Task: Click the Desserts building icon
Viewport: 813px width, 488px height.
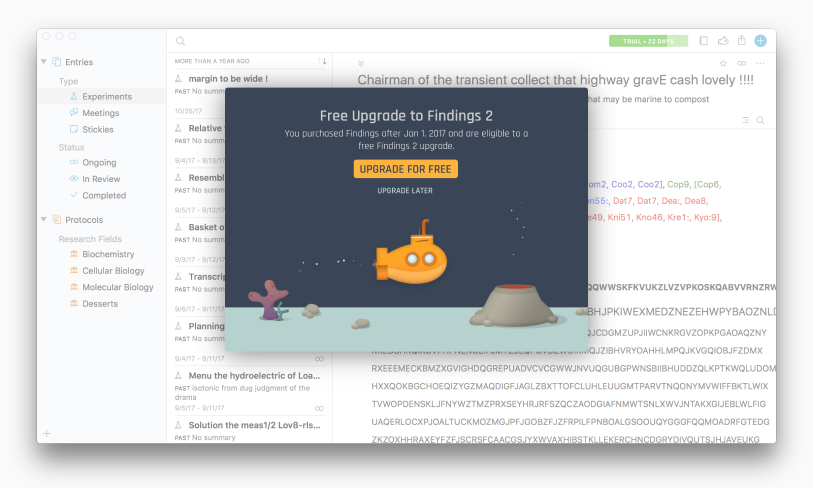Action: [x=74, y=303]
